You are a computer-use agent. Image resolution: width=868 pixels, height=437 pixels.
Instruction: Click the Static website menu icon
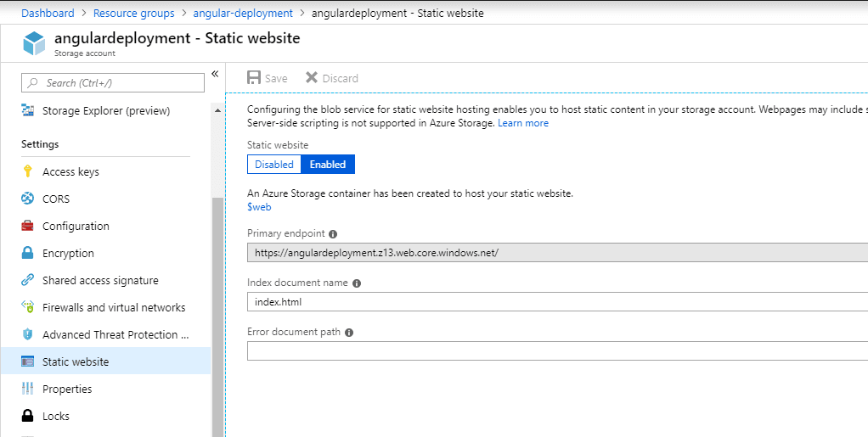click(28, 361)
